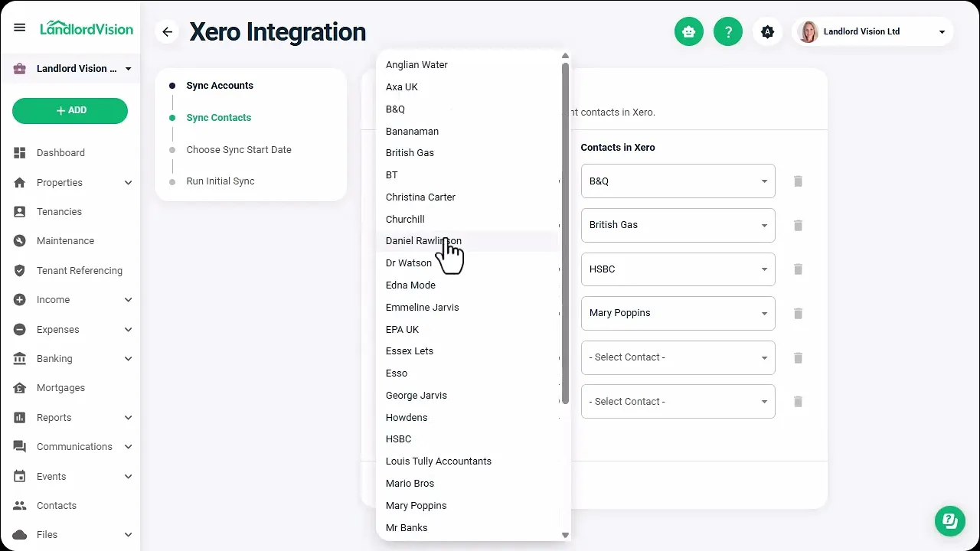Screen dimensions: 980x551
Task: Click the list scrollbar down arrow
Action: pos(566,536)
